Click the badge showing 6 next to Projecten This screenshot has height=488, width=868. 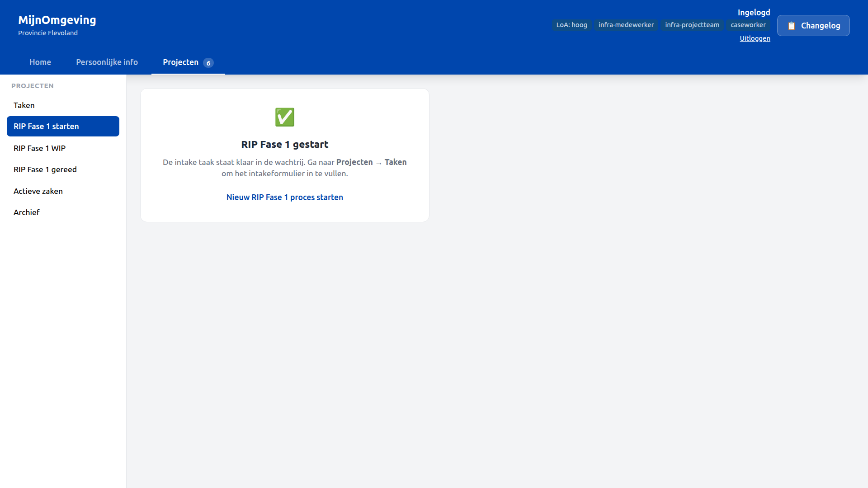(208, 63)
